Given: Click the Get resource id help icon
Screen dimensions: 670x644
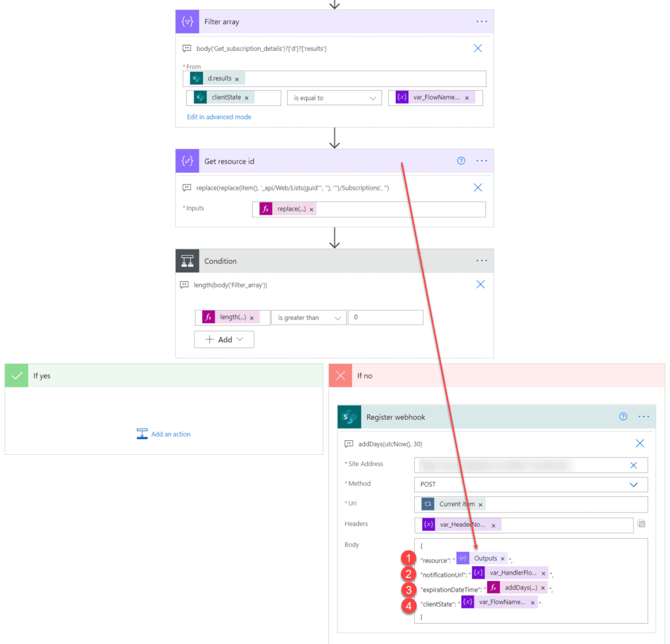Looking at the screenshot, I should pos(461,161).
